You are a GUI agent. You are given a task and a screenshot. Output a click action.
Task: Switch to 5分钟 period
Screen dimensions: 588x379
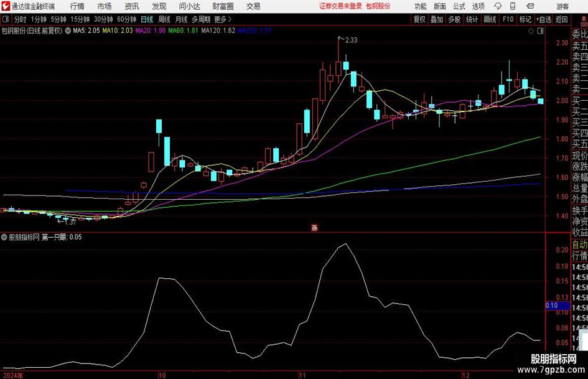(x=58, y=19)
